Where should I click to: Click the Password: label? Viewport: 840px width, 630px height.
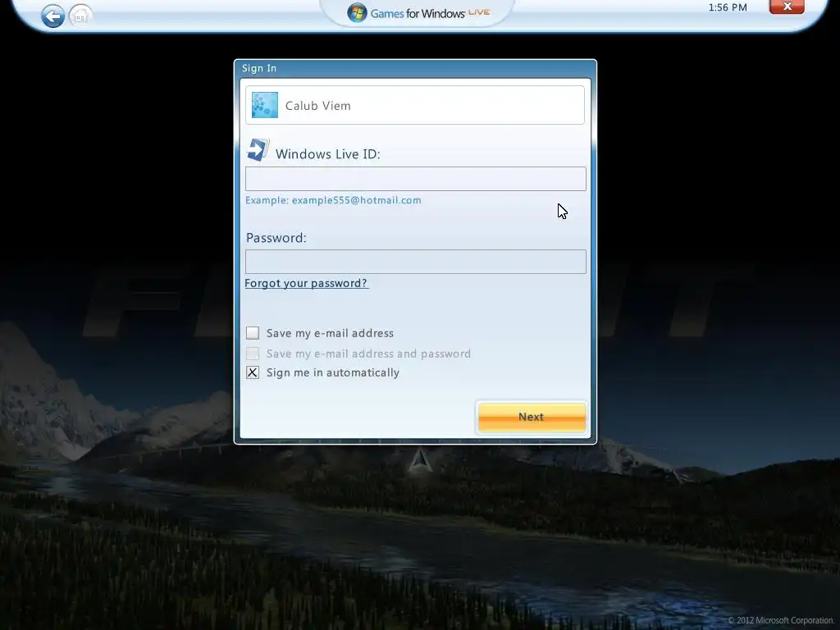click(x=276, y=238)
